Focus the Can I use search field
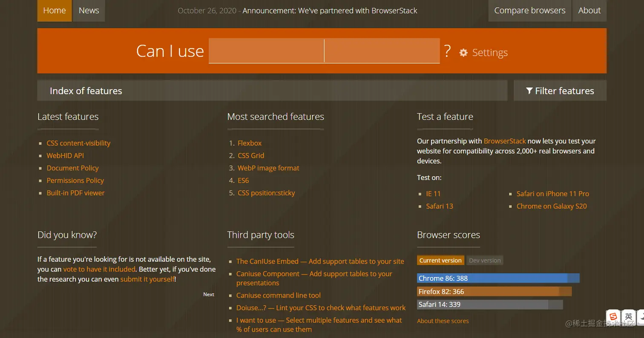The image size is (644, 338). [x=324, y=51]
